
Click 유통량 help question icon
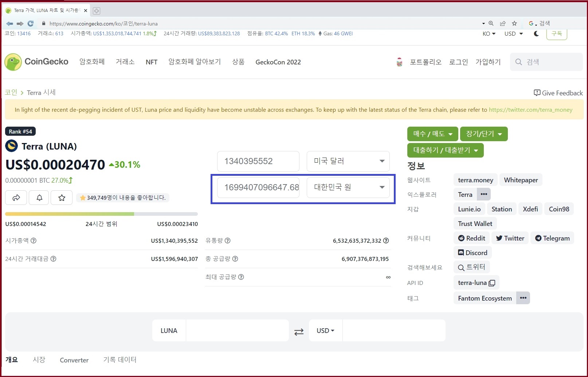(228, 241)
